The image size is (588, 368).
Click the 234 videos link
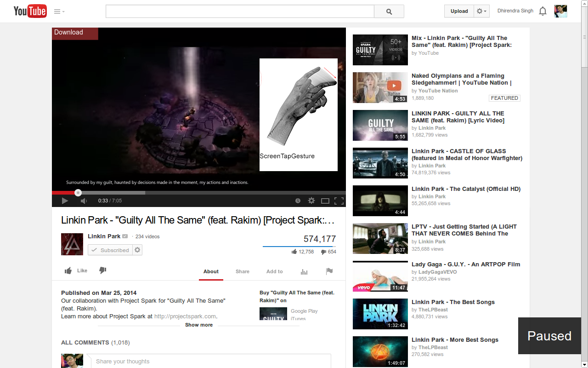coord(147,236)
